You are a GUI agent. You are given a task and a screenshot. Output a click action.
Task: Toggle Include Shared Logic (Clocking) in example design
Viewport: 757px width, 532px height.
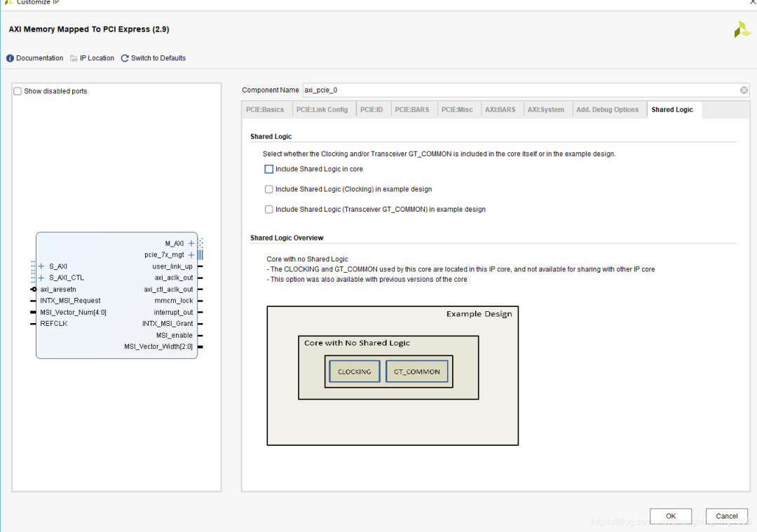(268, 189)
